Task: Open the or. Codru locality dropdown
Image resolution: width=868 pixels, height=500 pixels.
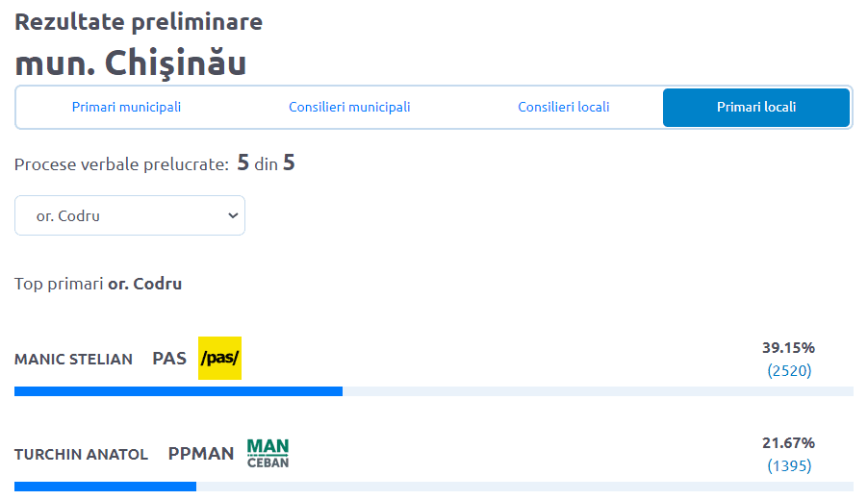Action: pyautogui.click(x=129, y=215)
